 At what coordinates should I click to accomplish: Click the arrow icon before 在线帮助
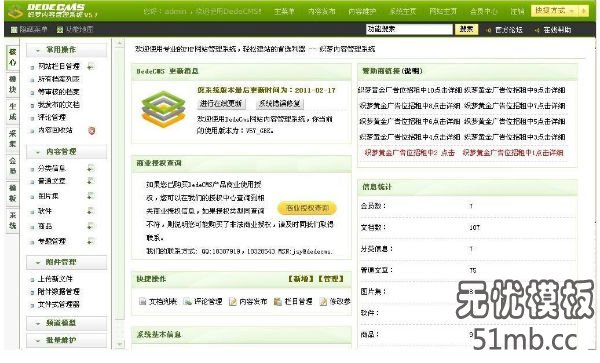point(537,30)
